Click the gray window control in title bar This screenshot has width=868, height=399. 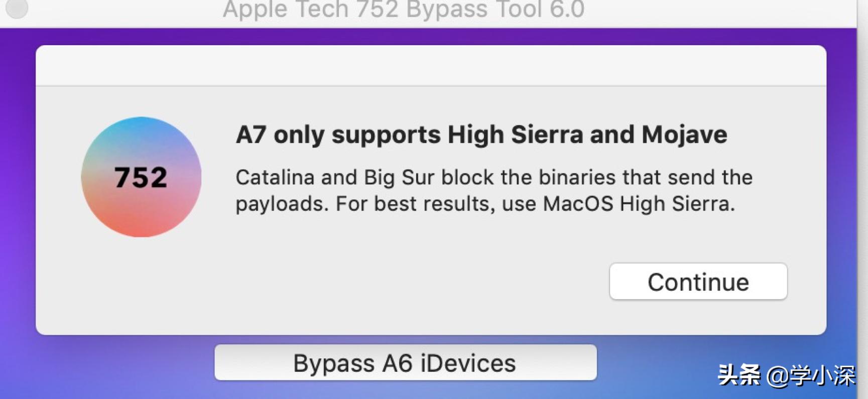17,9
